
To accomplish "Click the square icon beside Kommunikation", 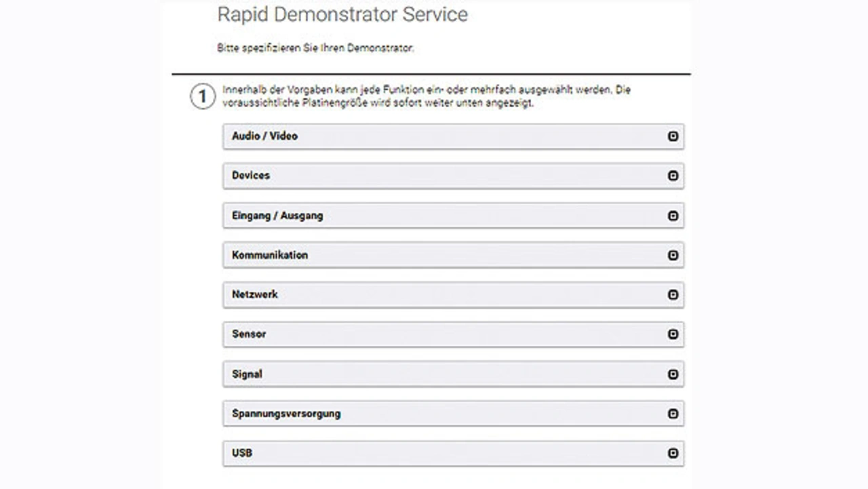I will [x=673, y=256].
